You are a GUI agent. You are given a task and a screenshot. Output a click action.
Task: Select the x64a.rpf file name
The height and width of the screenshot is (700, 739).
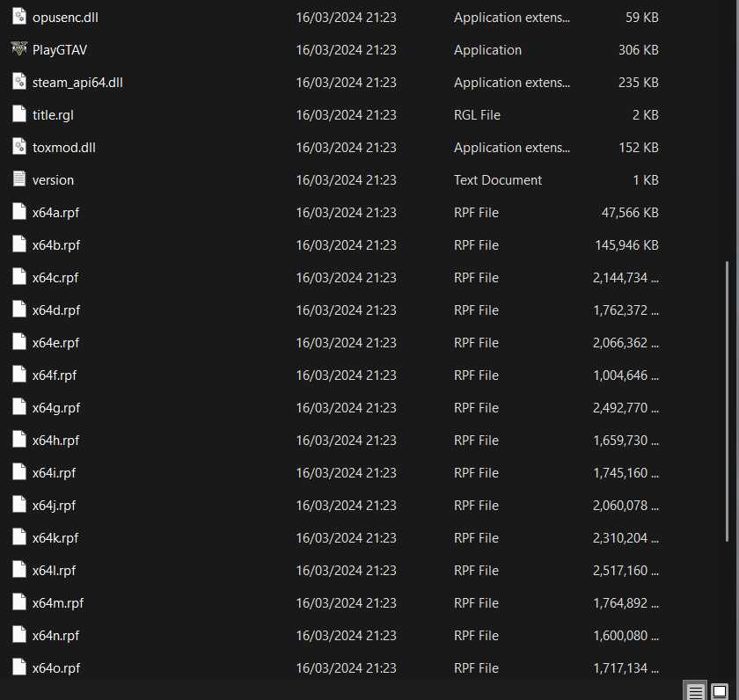(x=55, y=213)
